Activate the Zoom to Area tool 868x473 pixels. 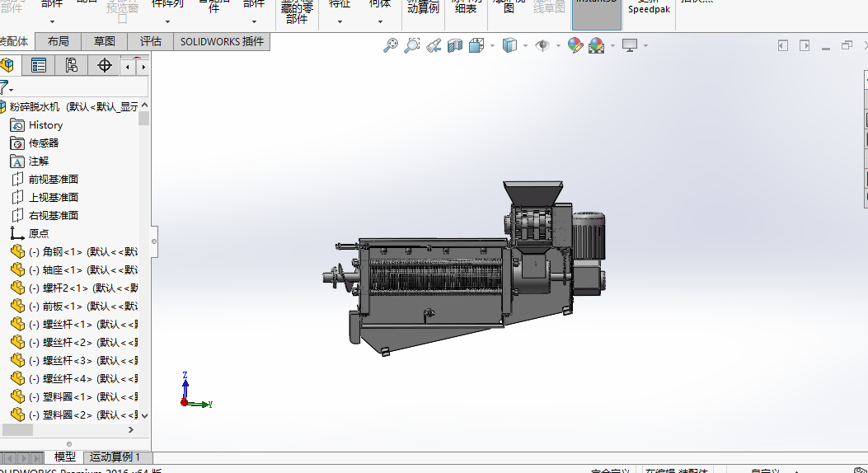pyautogui.click(x=411, y=46)
